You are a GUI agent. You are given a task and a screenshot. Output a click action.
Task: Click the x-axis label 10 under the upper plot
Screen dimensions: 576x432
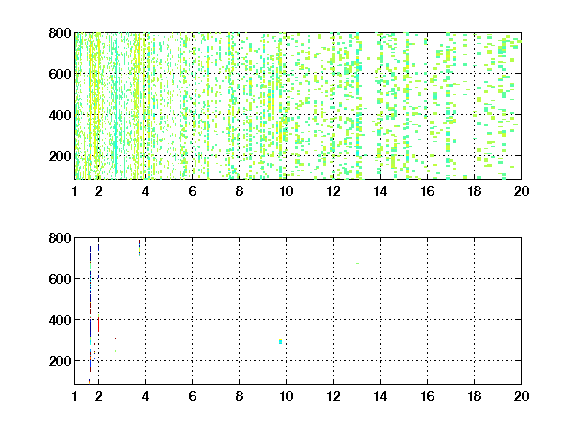pyautogui.click(x=286, y=191)
